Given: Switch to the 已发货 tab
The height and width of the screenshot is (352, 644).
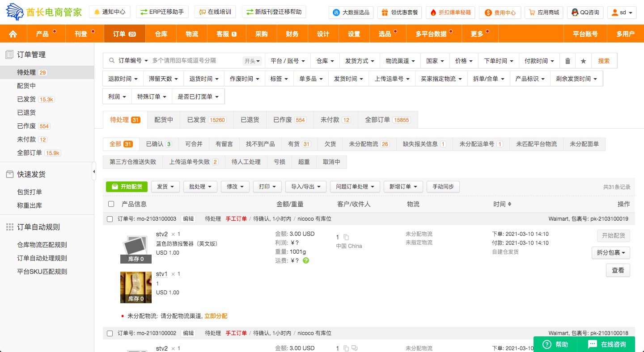Looking at the screenshot, I should tap(206, 120).
